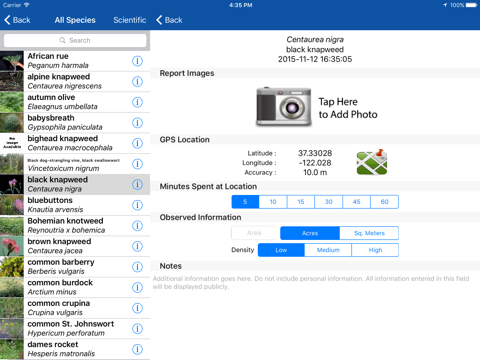Viewport: 480px width, 360px height.
Task: Open info for bighead knapweed
Action: tap(137, 143)
